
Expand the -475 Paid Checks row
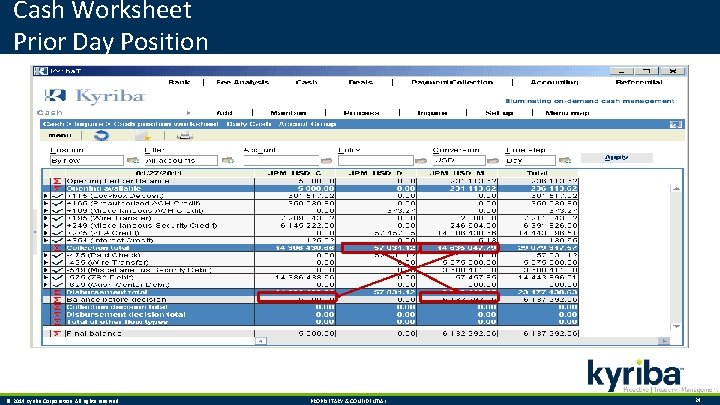(x=46, y=255)
